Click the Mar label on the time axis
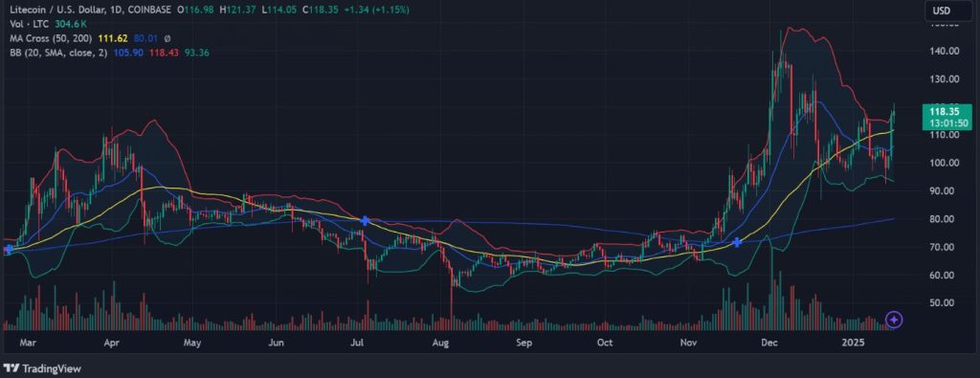This screenshot has height=378, width=980. click(28, 343)
